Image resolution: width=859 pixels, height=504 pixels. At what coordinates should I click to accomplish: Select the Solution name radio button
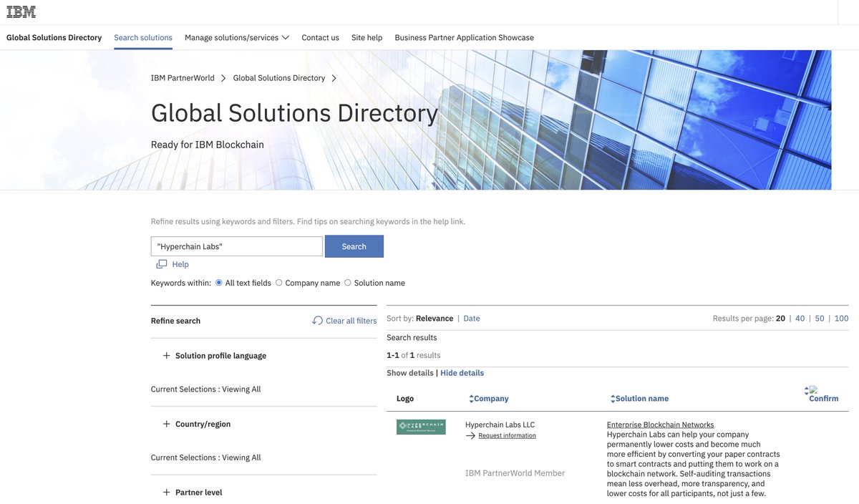pos(348,283)
